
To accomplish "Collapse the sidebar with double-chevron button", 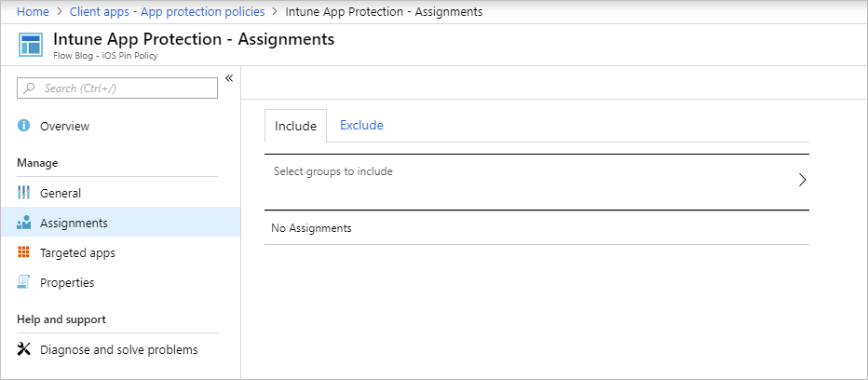I will coord(229,78).
